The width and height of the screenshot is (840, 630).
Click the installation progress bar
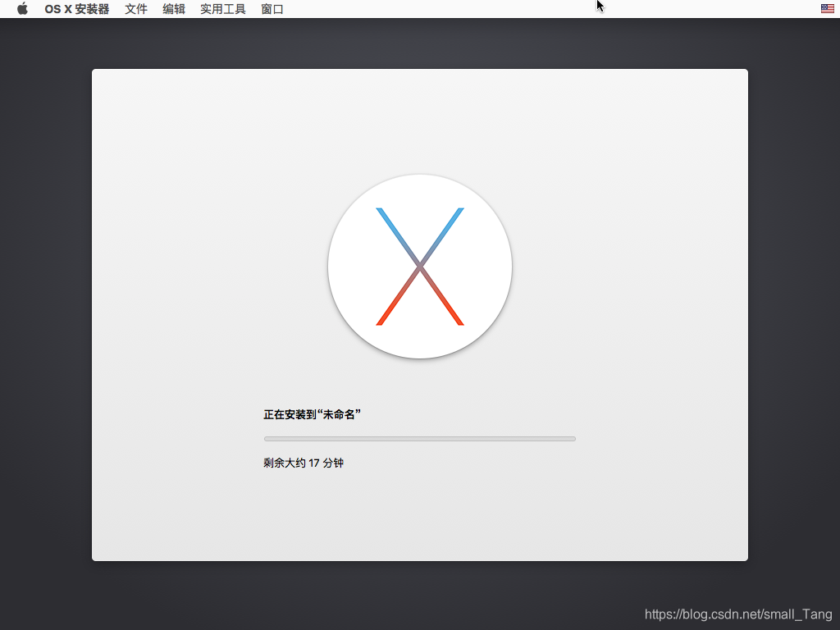(x=420, y=439)
